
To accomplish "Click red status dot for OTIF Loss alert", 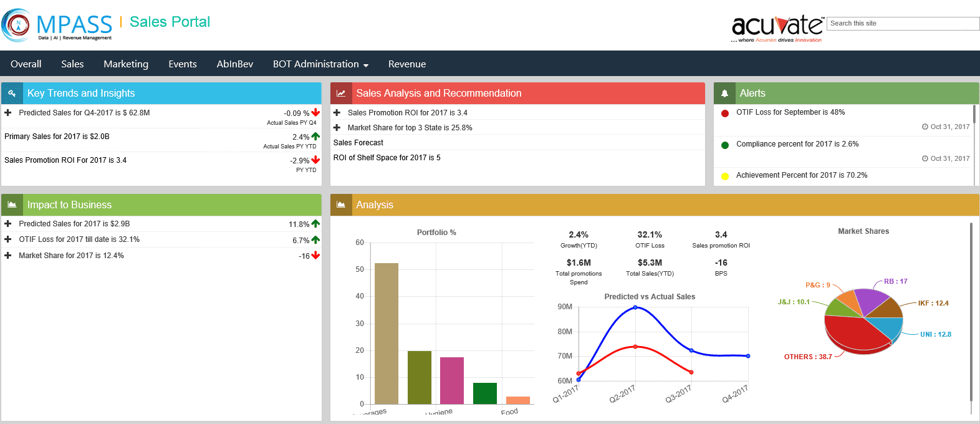I will (x=725, y=113).
